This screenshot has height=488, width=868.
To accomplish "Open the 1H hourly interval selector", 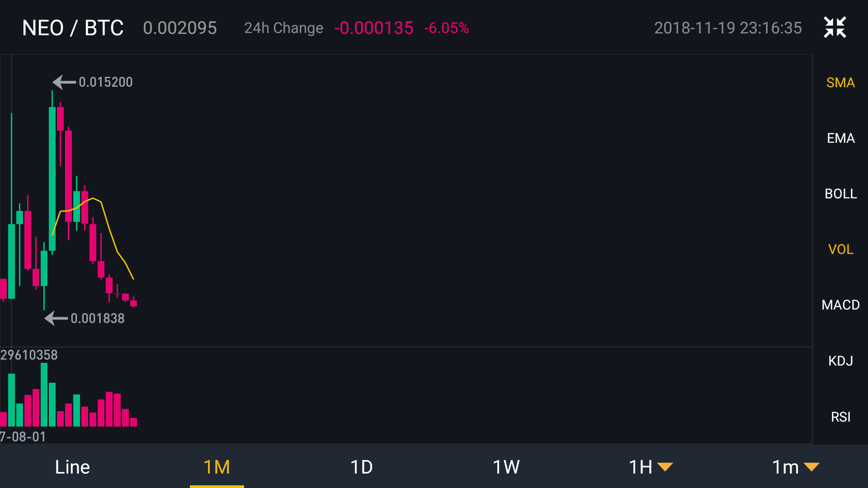I will click(x=641, y=467).
